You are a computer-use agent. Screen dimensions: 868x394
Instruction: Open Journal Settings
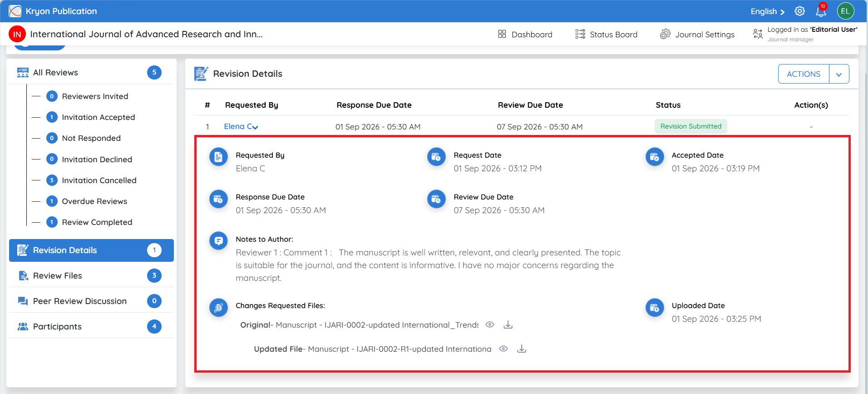click(697, 34)
